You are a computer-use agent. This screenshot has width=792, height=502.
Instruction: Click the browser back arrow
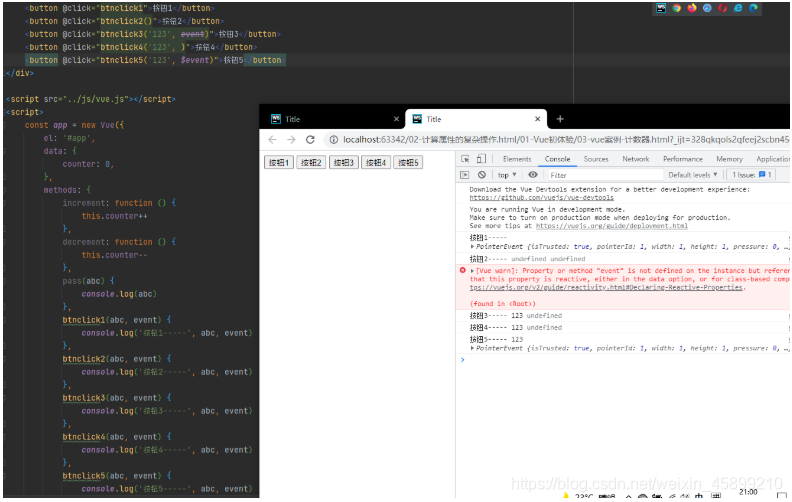point(272,140)
